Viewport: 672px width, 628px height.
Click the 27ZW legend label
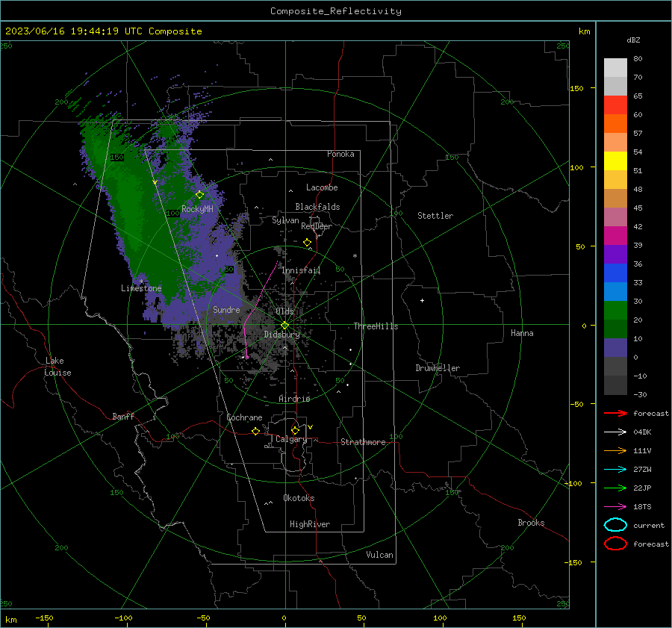(642, 470)
